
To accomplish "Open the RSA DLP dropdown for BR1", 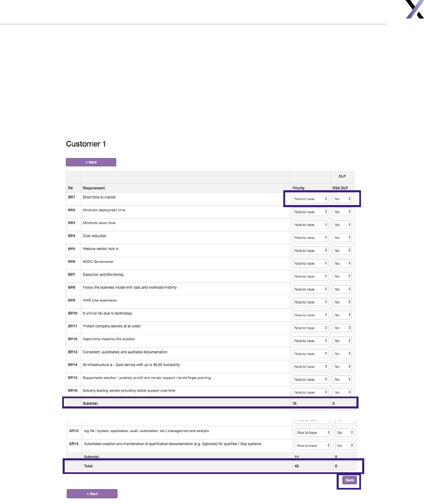I will coord(342,199).
